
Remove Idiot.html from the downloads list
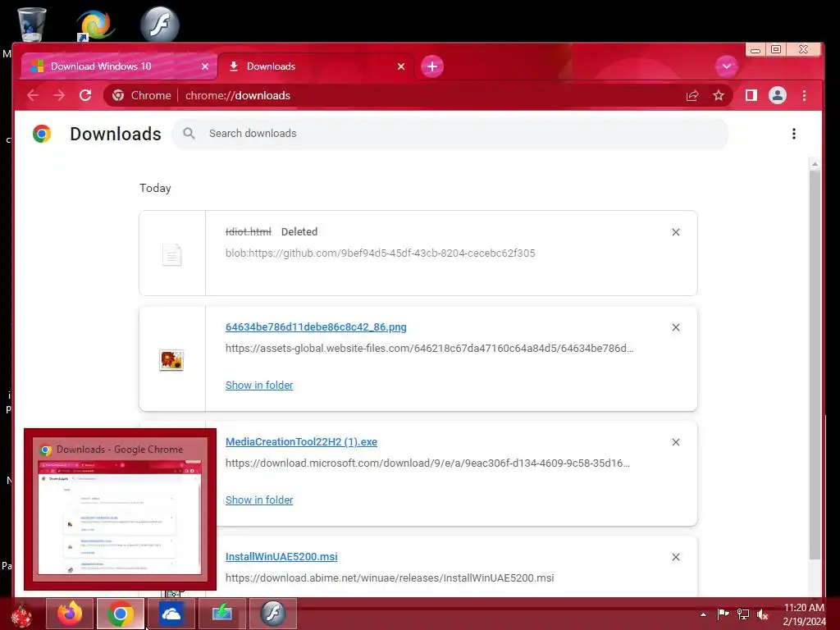(x=676, y=232)
